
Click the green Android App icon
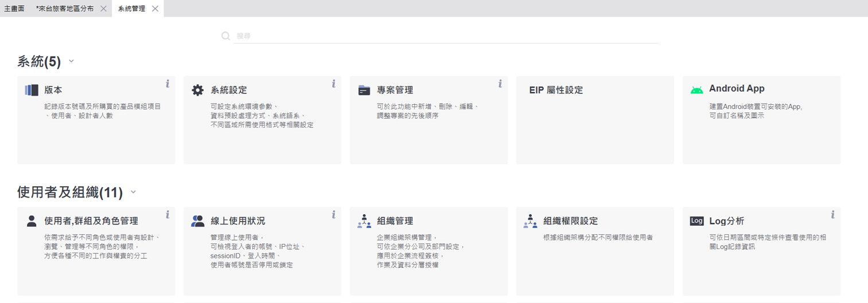coord(696,89)
